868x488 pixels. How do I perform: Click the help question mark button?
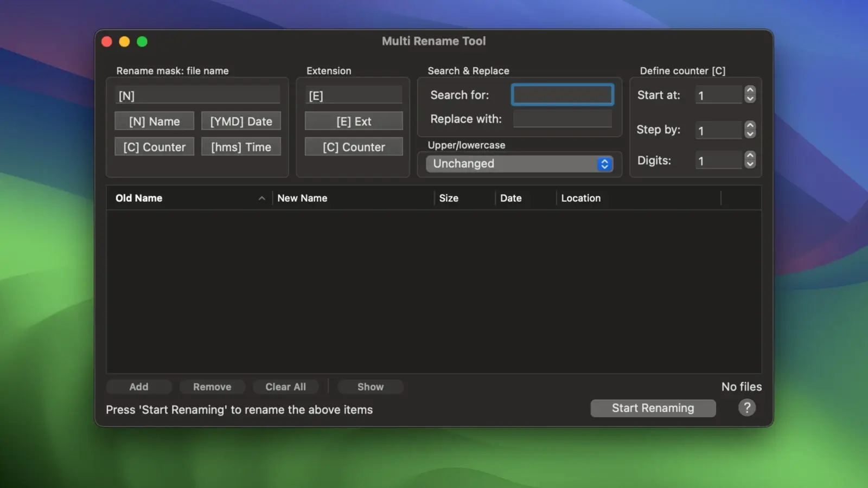[x=746, y=408]
